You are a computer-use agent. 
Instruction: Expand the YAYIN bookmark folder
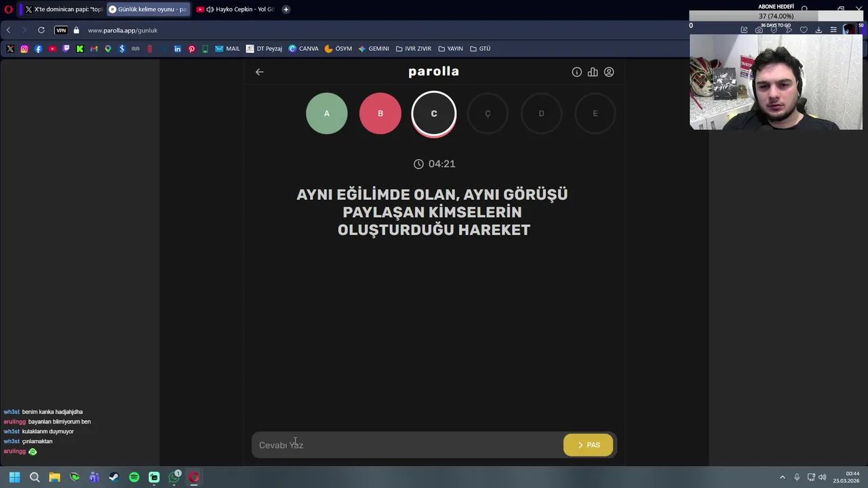click(450, 49)
